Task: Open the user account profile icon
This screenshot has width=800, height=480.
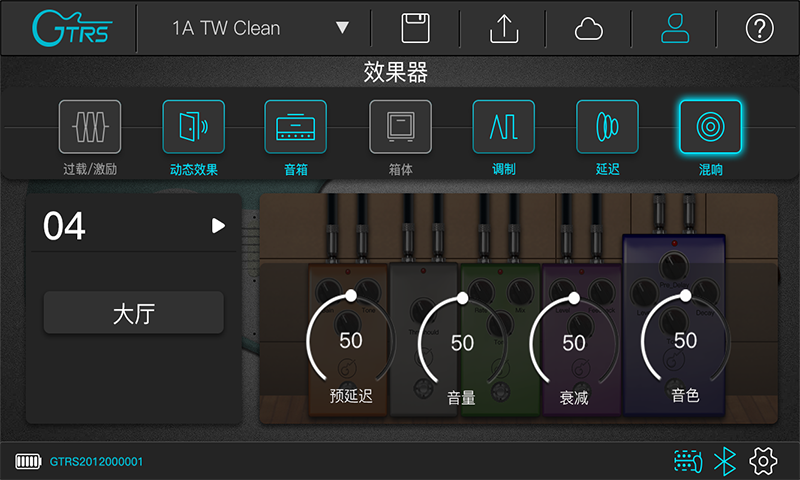Action: 675,28
